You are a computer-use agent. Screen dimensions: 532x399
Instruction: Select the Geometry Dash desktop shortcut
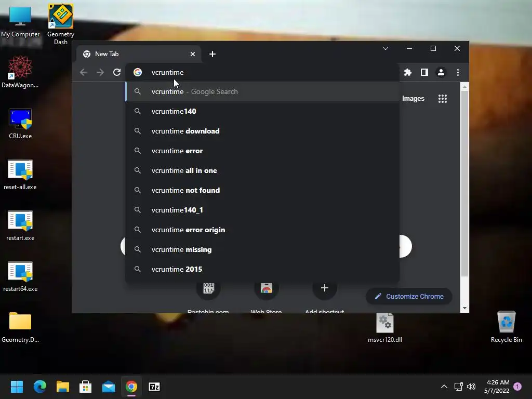61,24
